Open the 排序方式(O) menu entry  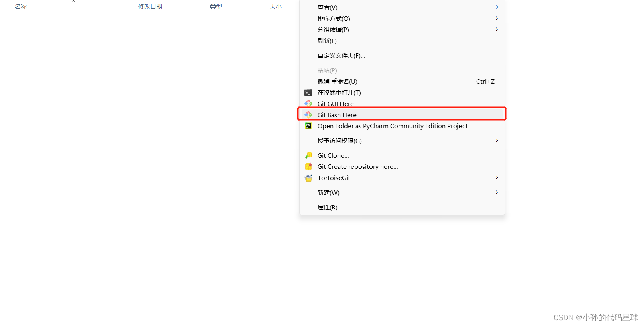(x=402, y=18)
